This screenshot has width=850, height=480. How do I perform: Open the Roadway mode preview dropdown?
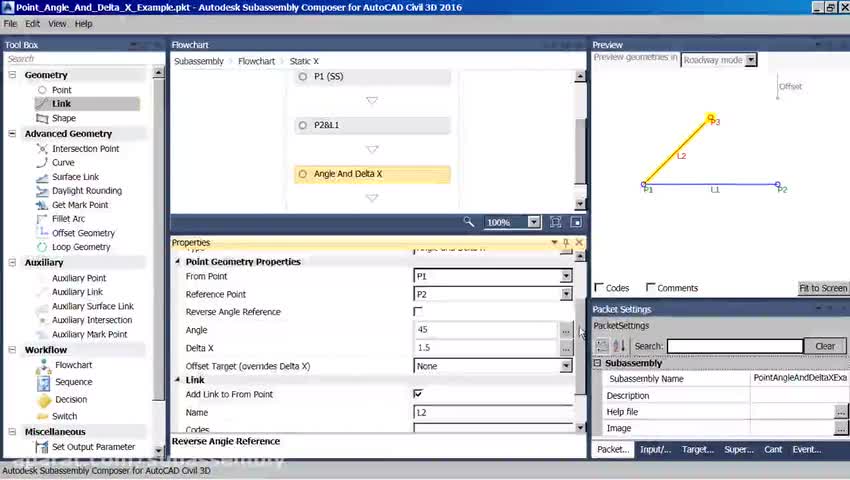(x=751, y=60)
